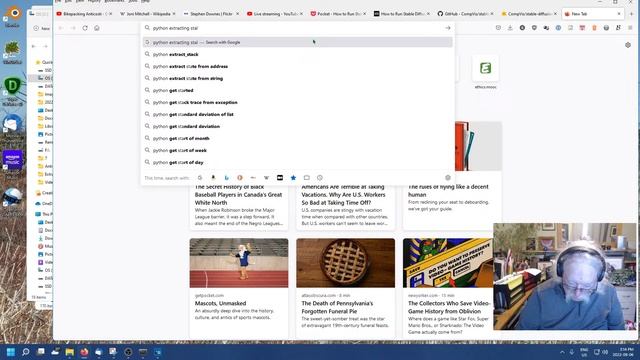This screenshot has height=360, width=640.
Task: Choose suggestion 'python extract_stack'
Action: tap(298, 54)
